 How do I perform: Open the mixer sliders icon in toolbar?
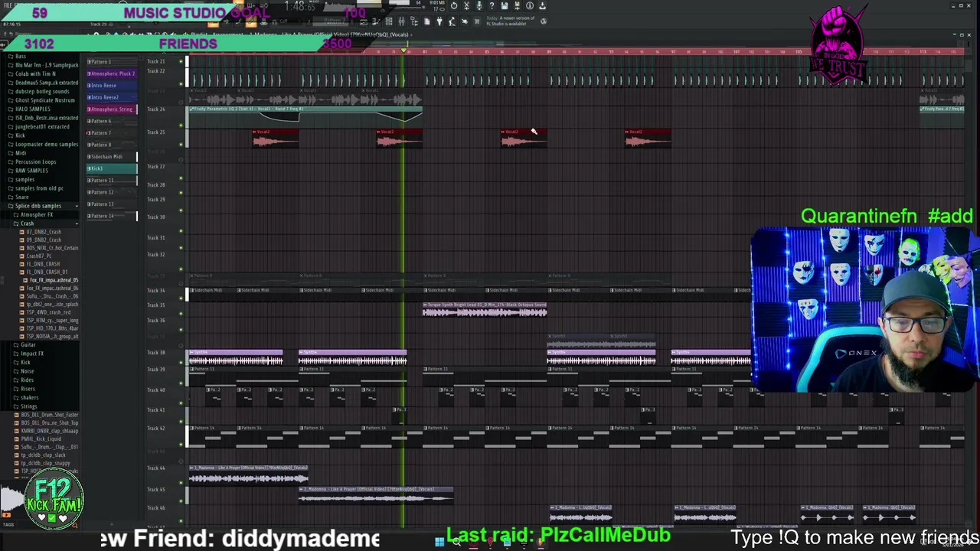(401, 21)
